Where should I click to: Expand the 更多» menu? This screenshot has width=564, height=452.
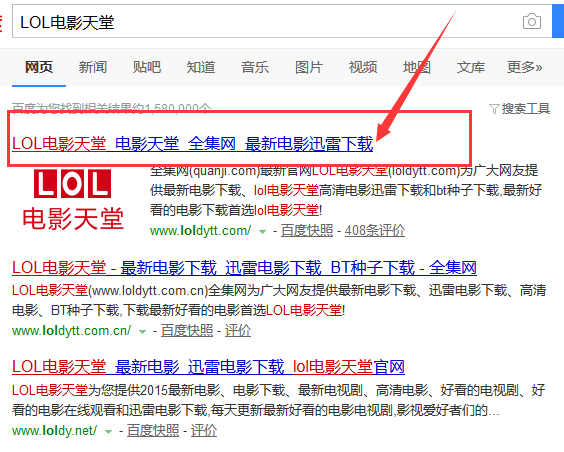[524, 67]
